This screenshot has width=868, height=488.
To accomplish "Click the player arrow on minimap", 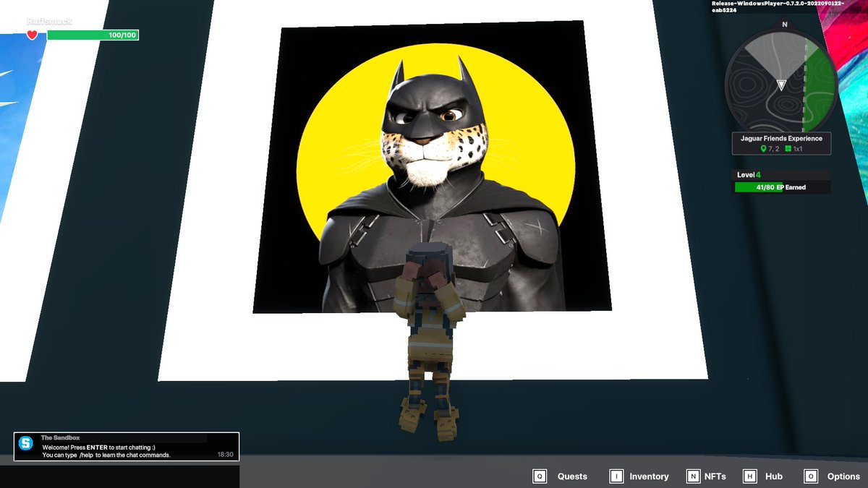I will 781,85.
